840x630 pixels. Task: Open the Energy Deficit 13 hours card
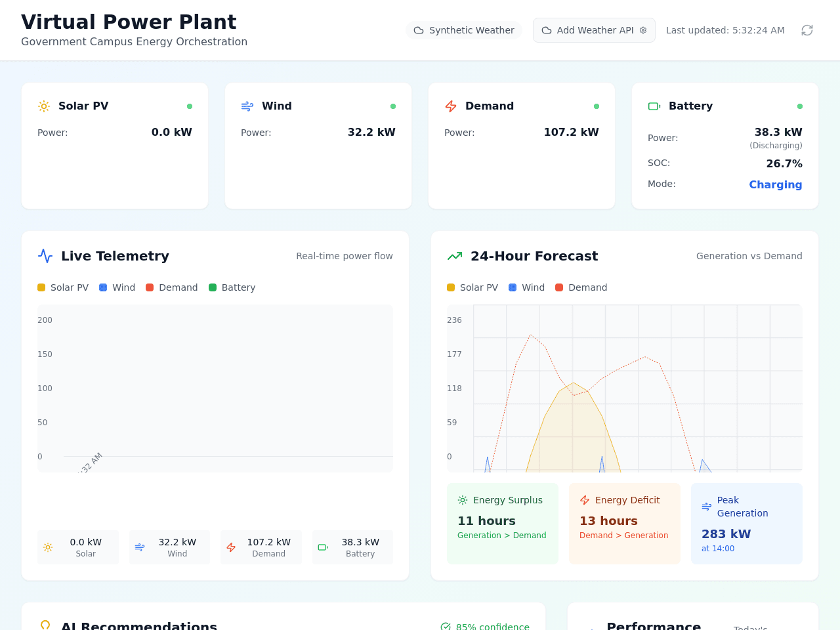coord(625,524)
